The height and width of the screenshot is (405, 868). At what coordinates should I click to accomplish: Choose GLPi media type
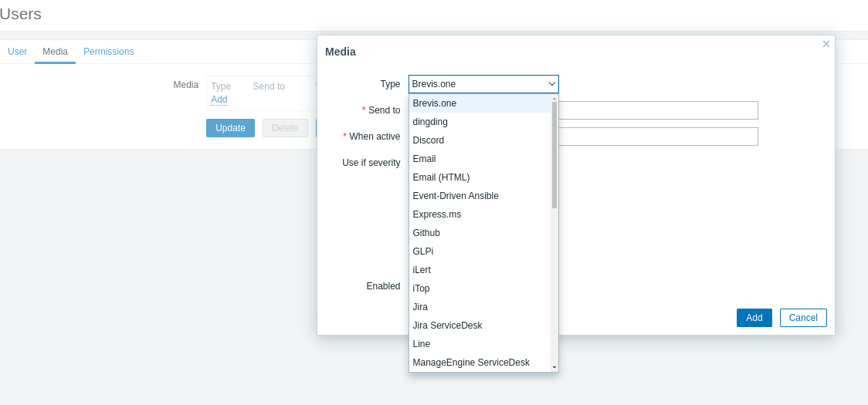point(480,251)
